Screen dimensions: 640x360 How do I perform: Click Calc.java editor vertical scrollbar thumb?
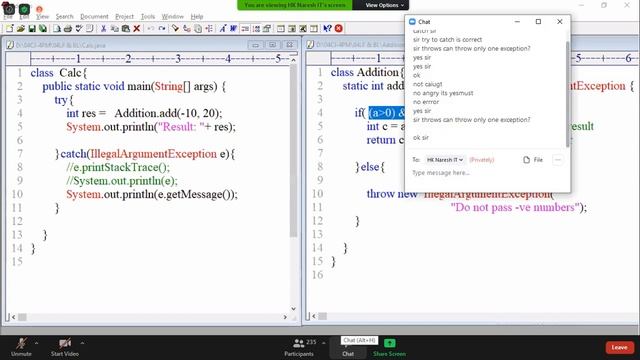pyautogui.click(x=293, y=151)
